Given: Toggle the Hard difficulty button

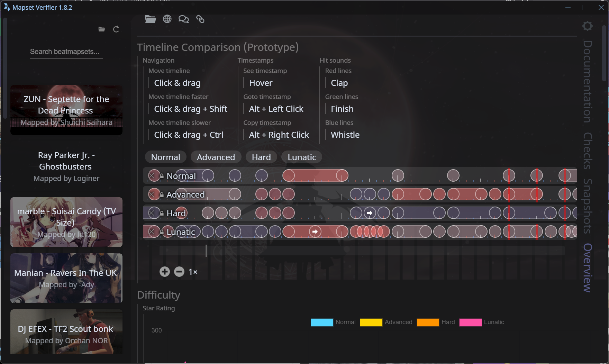Looking at the screenshot, I should [261, 157].
